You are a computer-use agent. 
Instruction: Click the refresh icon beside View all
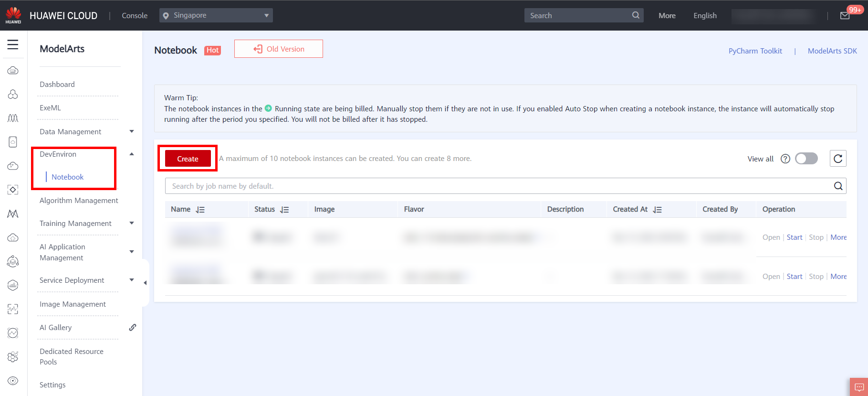point(838,159)
